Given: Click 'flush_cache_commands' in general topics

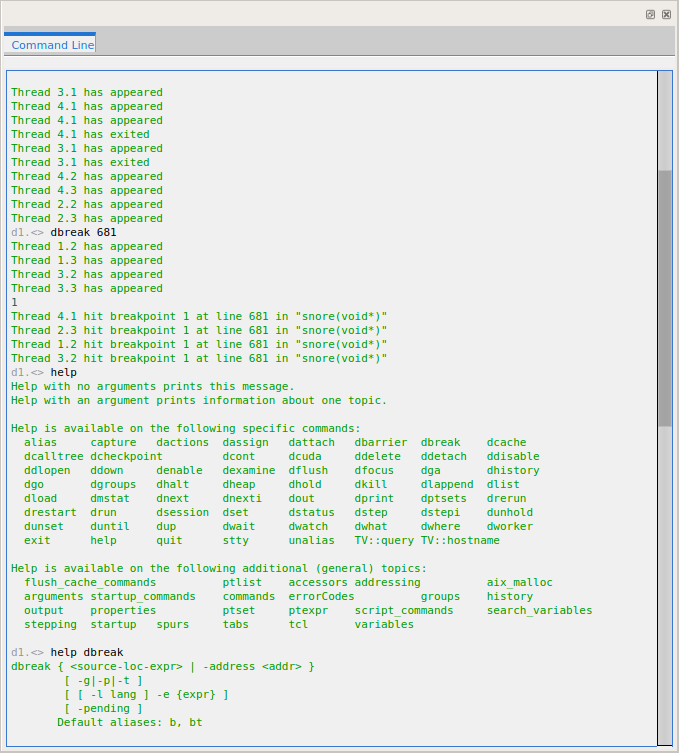Looking at the screenshot, I should click(x=90, y=582).
